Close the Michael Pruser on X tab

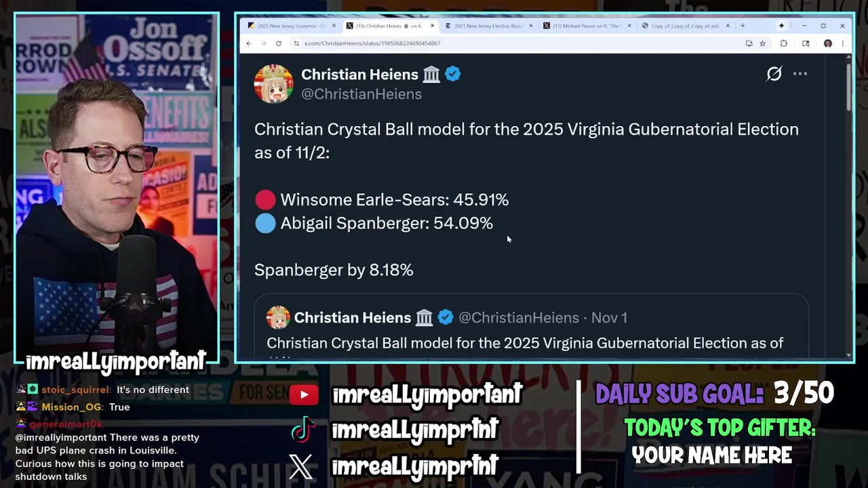[x=629, y=26]
